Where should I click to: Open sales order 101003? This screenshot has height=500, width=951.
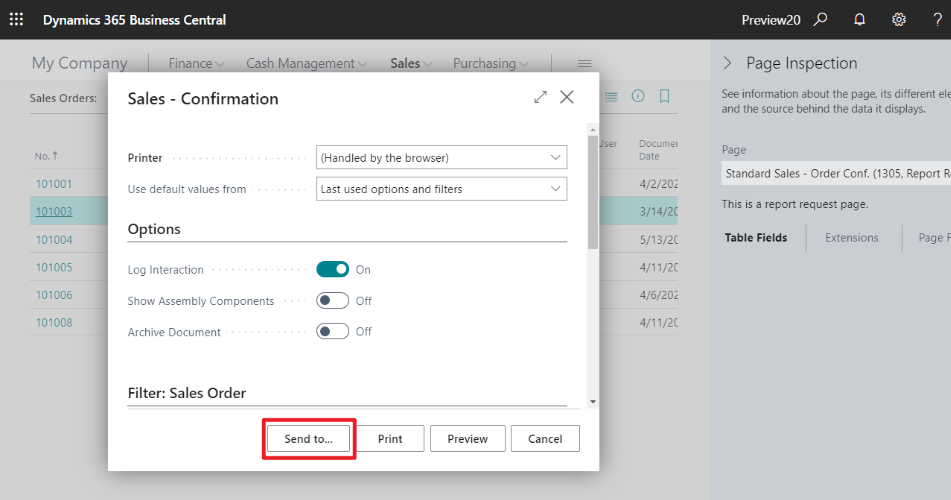[x=54, y=211]
